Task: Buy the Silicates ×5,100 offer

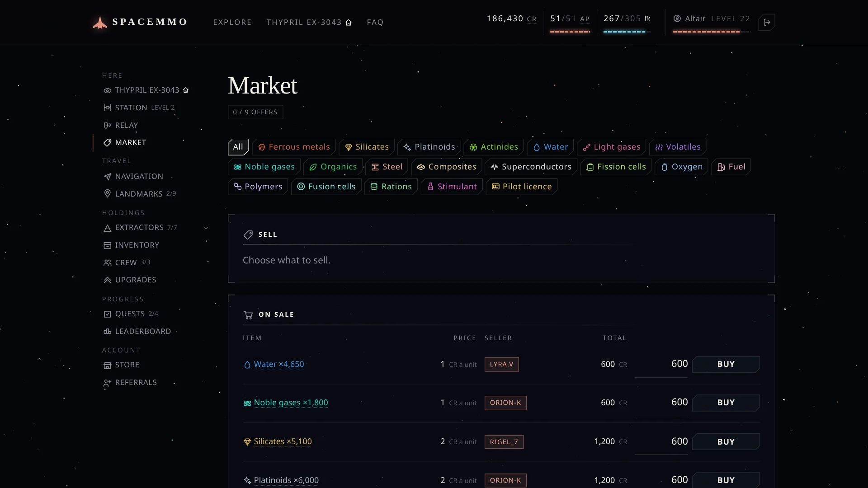Action: pos(726,442)
